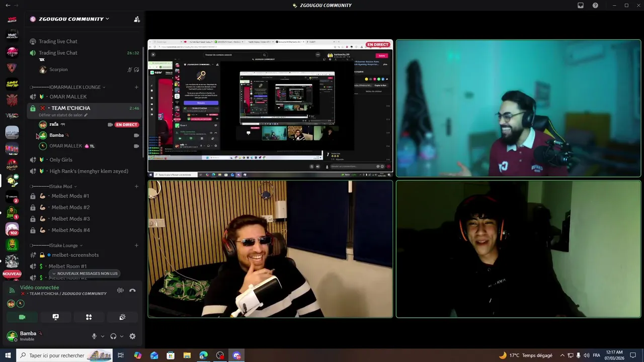Image resolution: width=644 pixels, height=362 pixels.
Task: Open the top YMC Roleplay server icon
Action: [12, 20]
